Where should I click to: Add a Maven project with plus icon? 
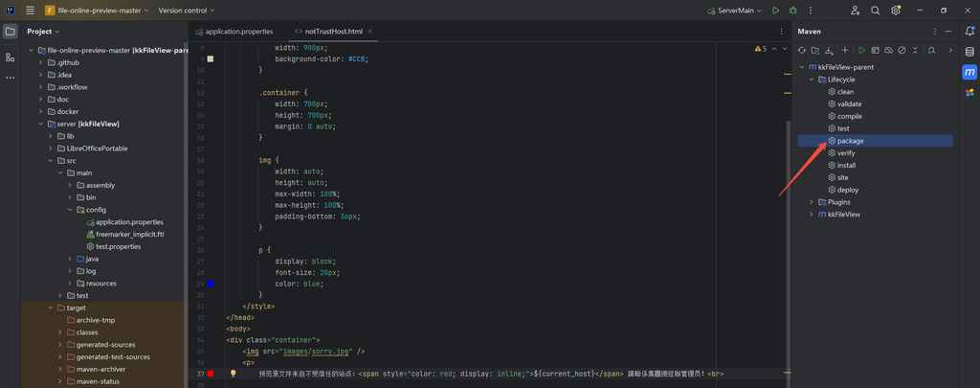(845, 50)
